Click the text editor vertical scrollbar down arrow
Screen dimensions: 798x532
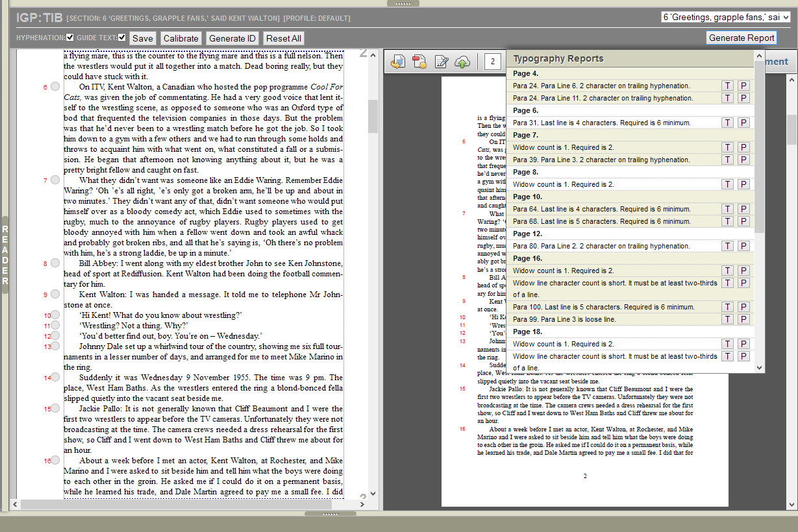click(x=373, y=493)
